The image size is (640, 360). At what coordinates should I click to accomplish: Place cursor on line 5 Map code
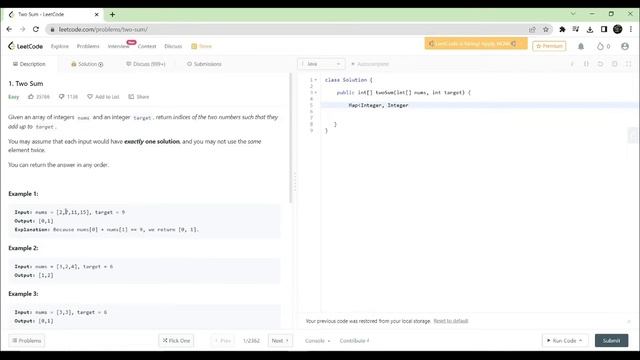coord(378,105)
